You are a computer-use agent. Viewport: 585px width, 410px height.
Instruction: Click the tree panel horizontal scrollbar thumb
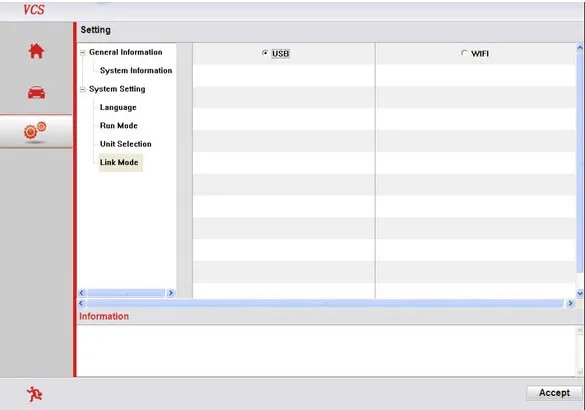[x=126, y=293]
